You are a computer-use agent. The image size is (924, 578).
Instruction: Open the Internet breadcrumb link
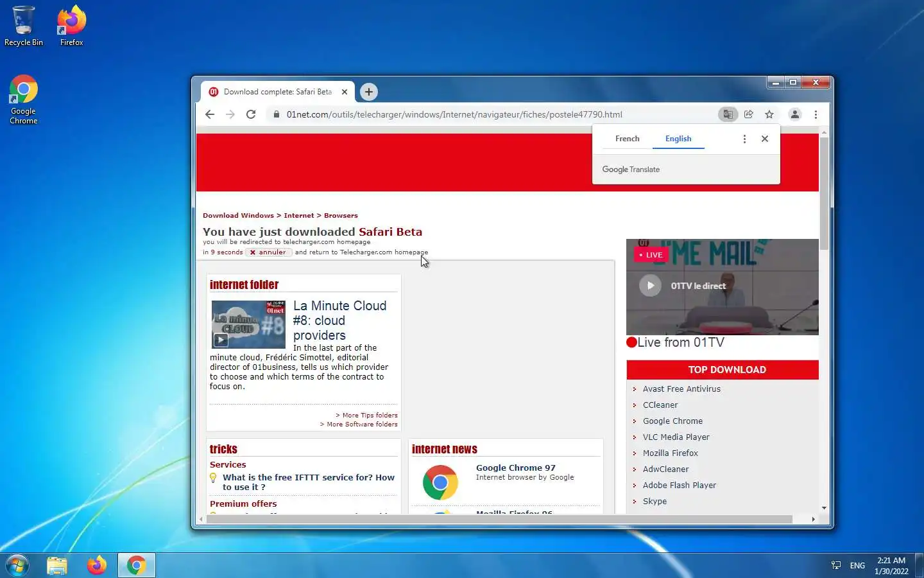click(299, 216)
